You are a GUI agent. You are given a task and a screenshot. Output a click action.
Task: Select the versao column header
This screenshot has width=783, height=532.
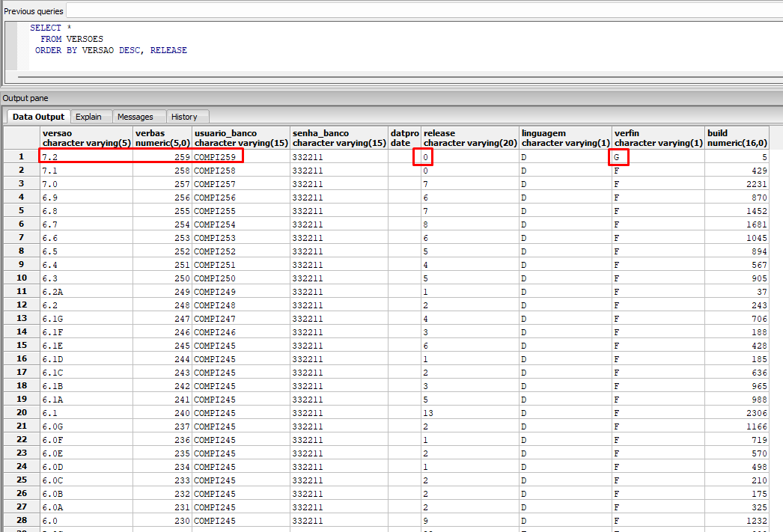coord(86,138)
